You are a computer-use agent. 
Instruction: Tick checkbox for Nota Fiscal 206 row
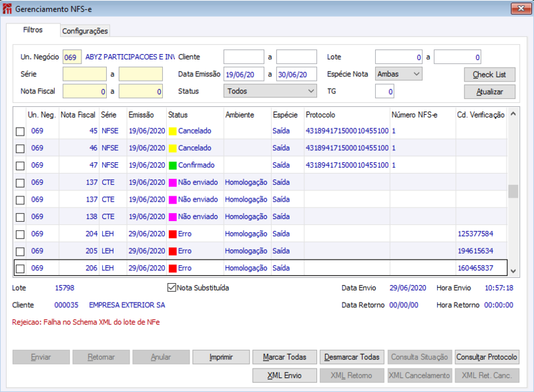click(21, 268)
